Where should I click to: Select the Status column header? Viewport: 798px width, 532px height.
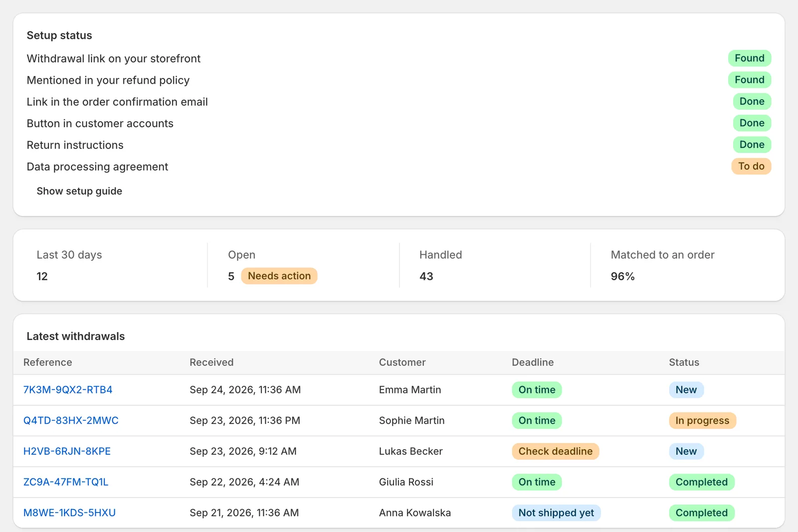(x=684, y=362)
